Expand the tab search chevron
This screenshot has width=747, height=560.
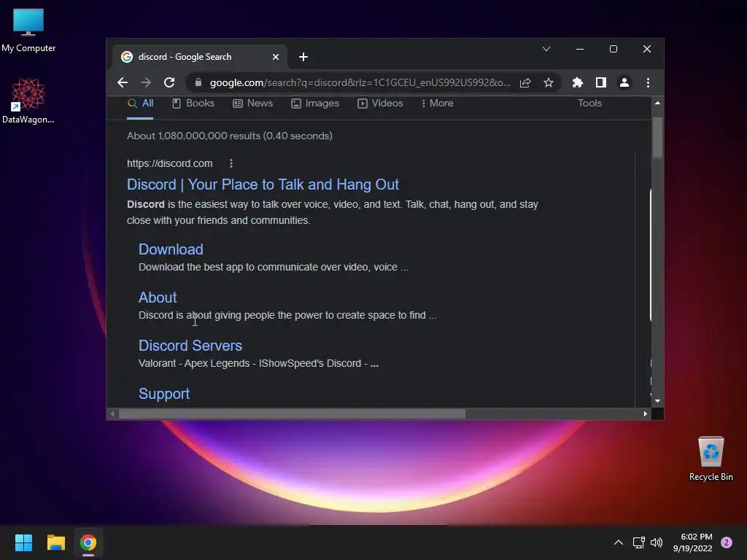click(546, 49)
